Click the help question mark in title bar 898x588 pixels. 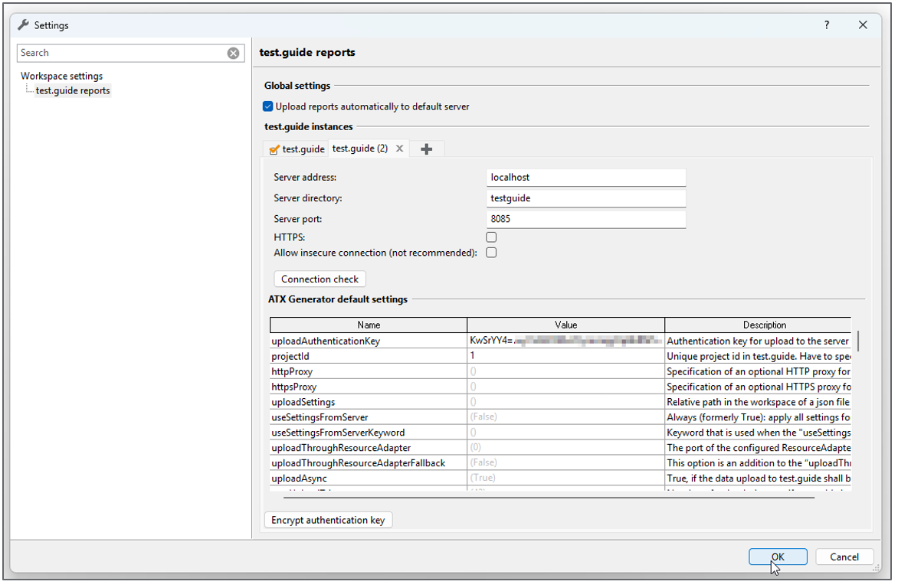point(827,25)
